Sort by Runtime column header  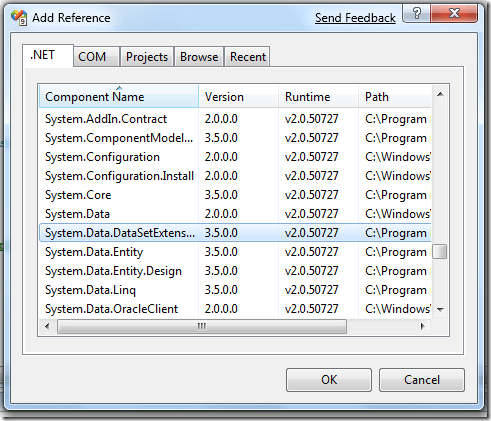[x=318, y=97]
